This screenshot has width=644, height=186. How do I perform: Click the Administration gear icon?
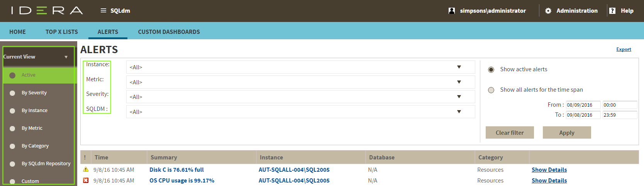pyautogui.click(x=548, y=11)
